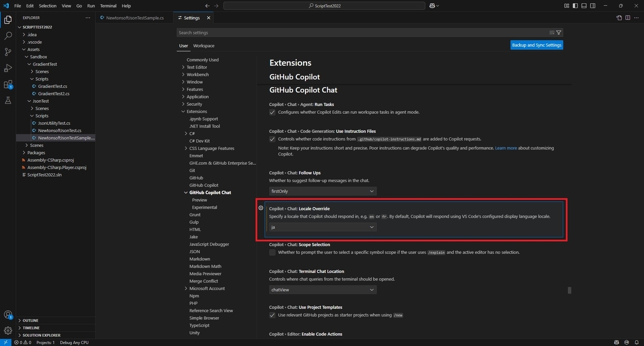Open GradientTest.cs file in explorer
The width and height of the screenshot is (644, 346).
53,86
